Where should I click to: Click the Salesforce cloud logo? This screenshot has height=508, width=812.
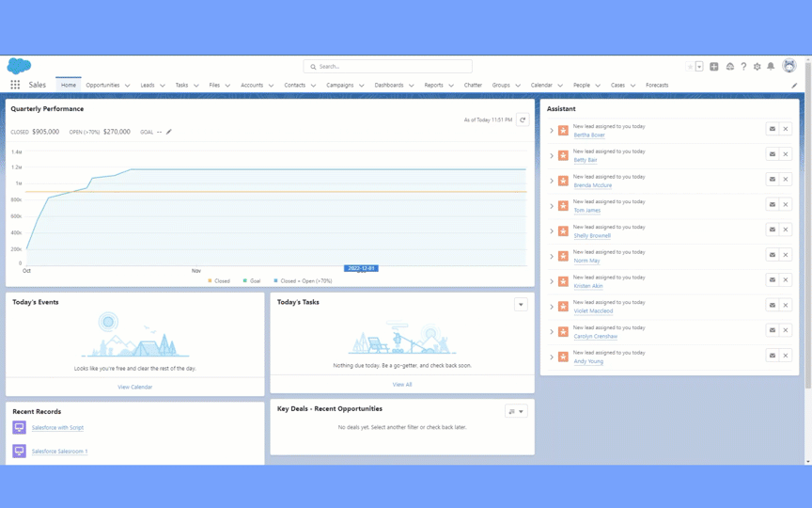pos(19,66)
